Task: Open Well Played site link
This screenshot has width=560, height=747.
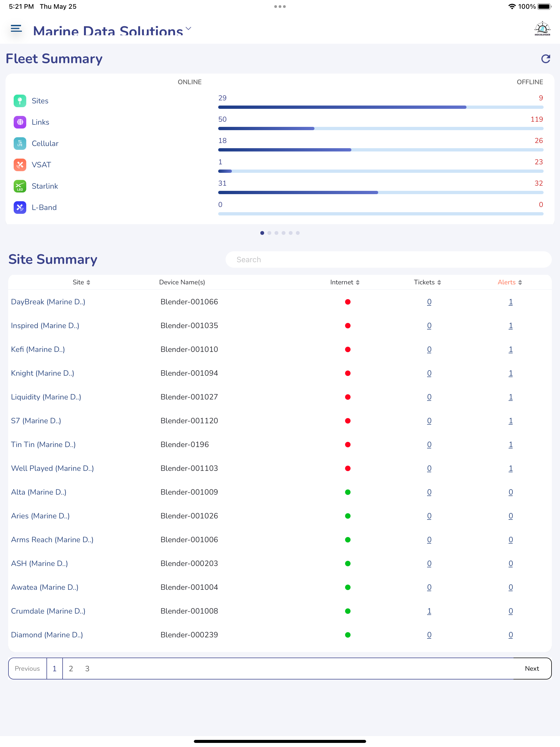Action: point(52,468)
